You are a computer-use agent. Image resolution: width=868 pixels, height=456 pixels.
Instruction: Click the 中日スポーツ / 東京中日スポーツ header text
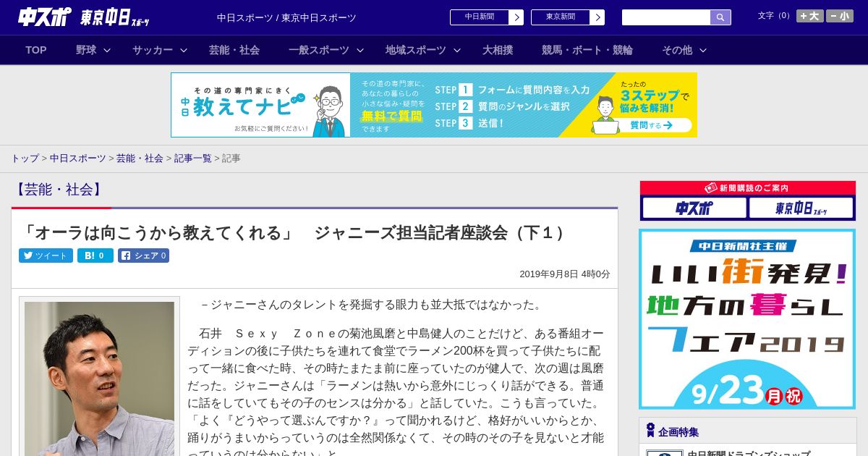(x=286, y=17)
